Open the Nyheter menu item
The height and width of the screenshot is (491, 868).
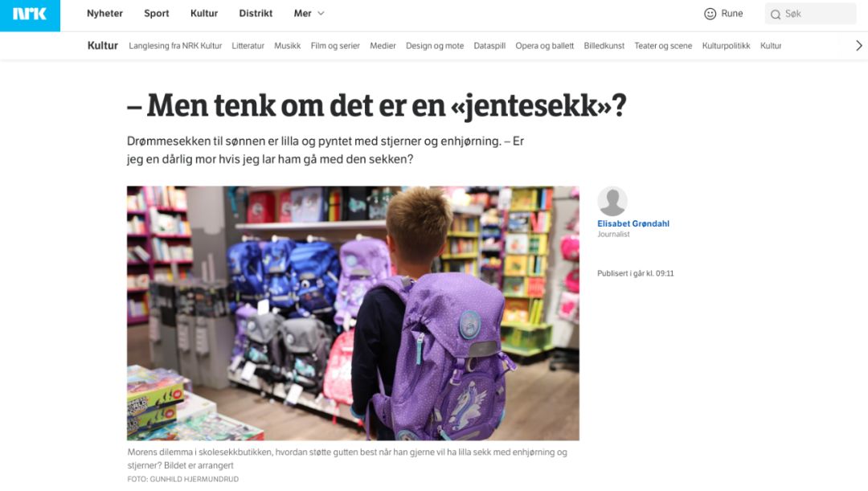pos(104,14)
